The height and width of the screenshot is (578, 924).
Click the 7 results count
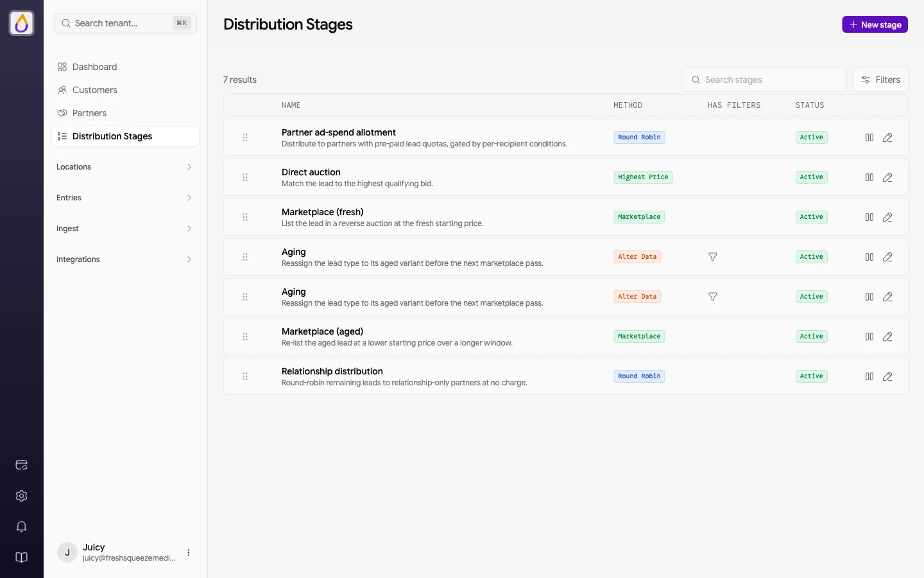(240, 80)
